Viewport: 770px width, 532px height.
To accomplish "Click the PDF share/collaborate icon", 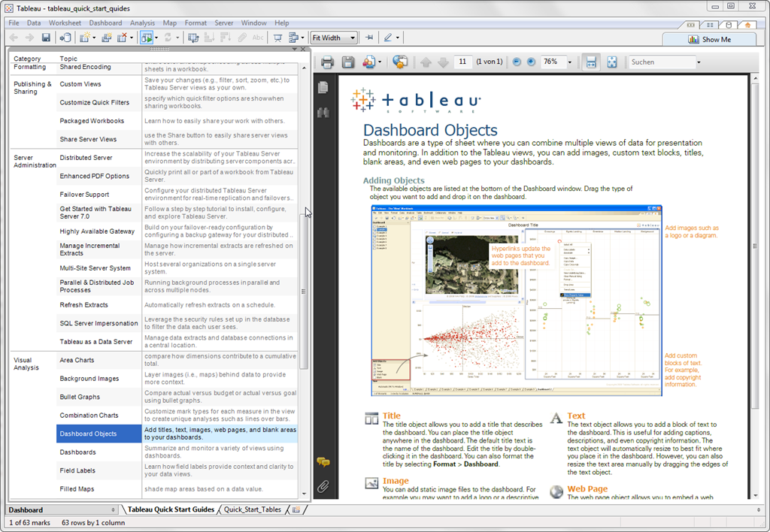I will (x=368, y=62).
